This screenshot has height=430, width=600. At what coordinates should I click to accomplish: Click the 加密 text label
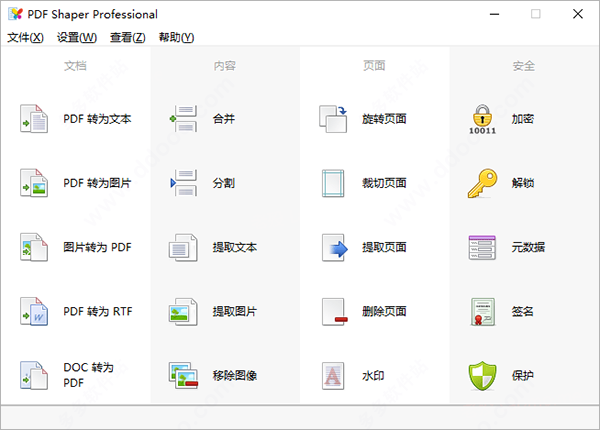click(523, 119)
